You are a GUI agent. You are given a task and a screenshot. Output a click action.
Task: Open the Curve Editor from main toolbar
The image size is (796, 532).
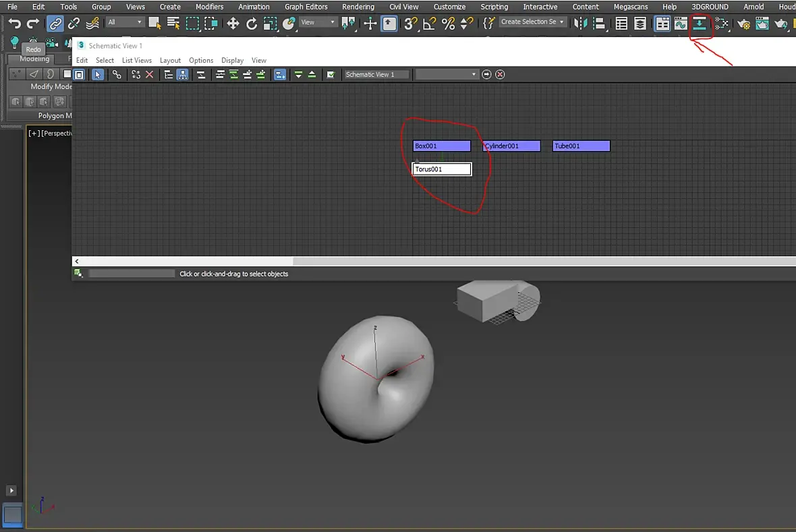681,24
